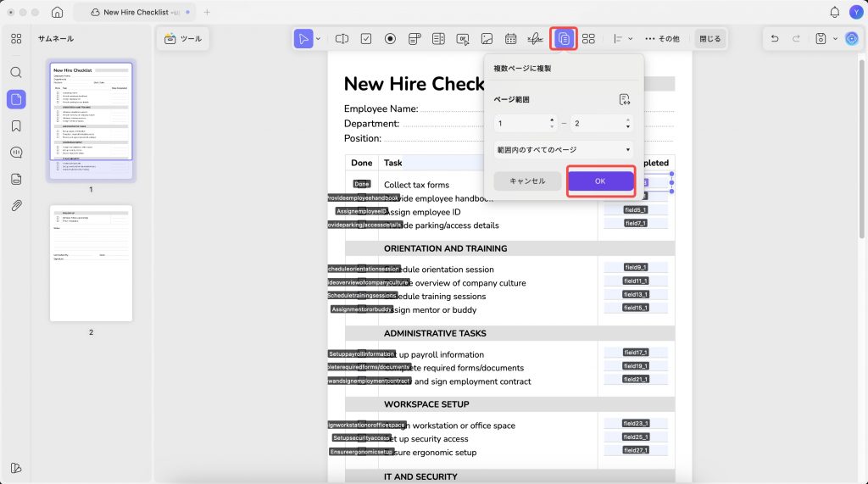Open a new tab with plus
Image resolution: width=868 pixels, height=484 pixels.
(207, 12)
